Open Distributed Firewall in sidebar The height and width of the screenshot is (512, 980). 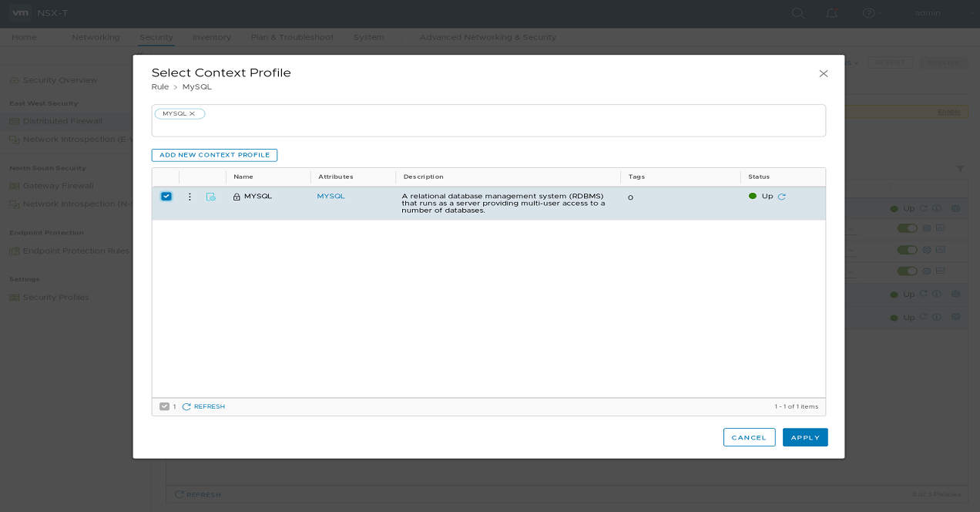click(62, 121)
